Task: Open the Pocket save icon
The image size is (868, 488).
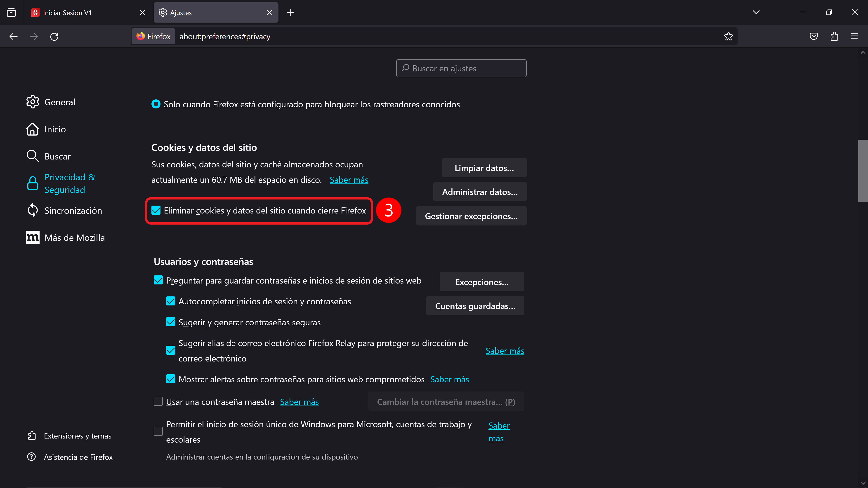Action: [814, 36]
